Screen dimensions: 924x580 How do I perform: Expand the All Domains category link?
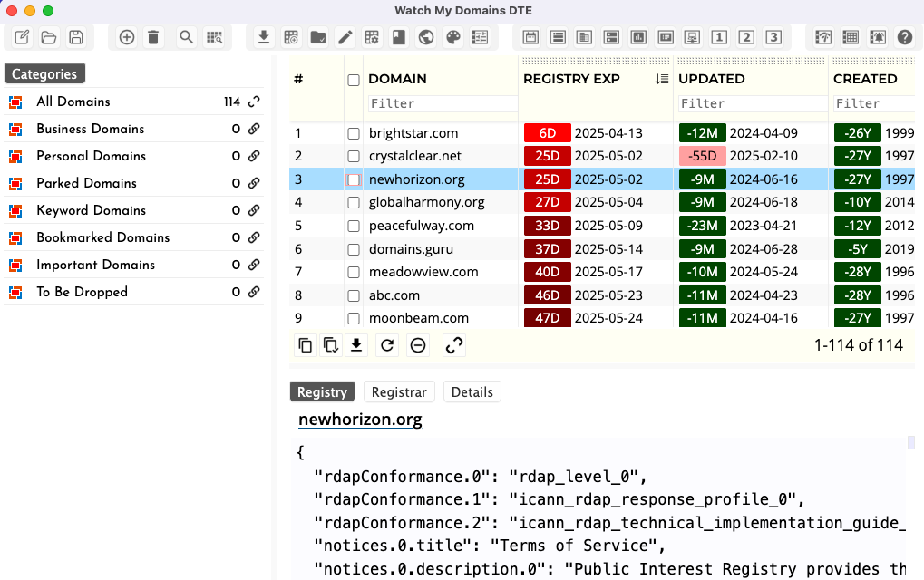[254, 101]
